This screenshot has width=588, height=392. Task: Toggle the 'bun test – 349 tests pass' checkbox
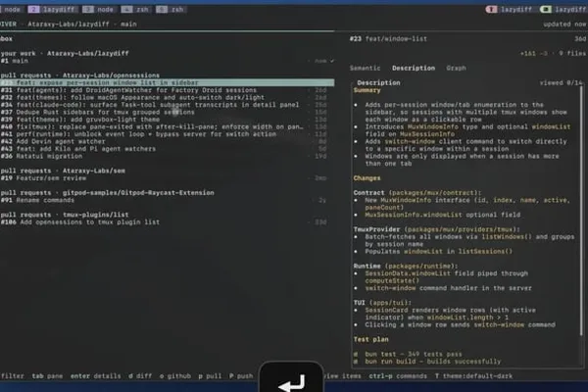tap(356, 354)
